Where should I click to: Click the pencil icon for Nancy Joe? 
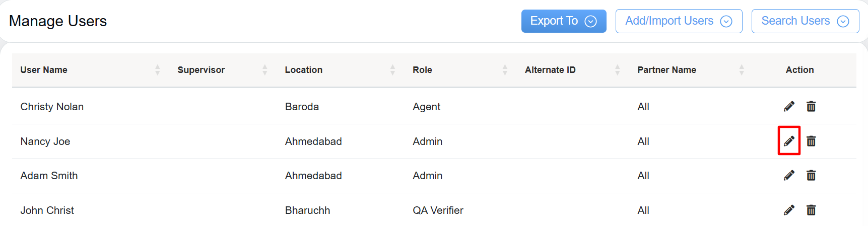pos(789,141)
